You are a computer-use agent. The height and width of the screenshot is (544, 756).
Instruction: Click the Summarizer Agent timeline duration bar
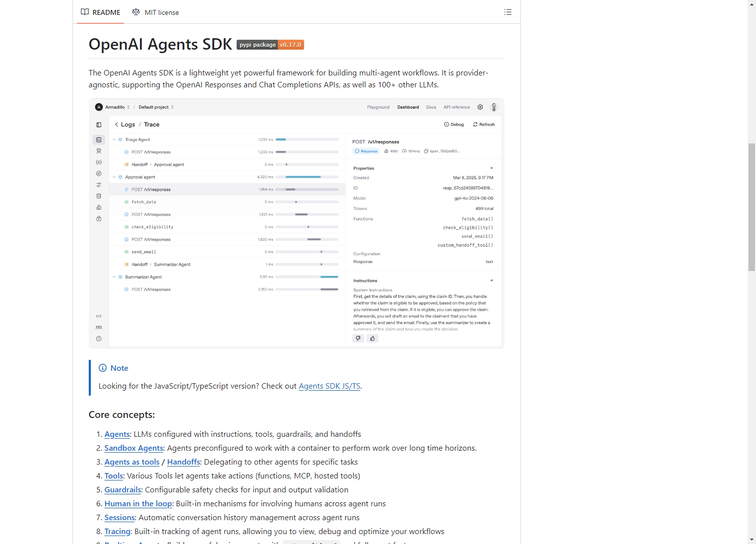(329, 277)
